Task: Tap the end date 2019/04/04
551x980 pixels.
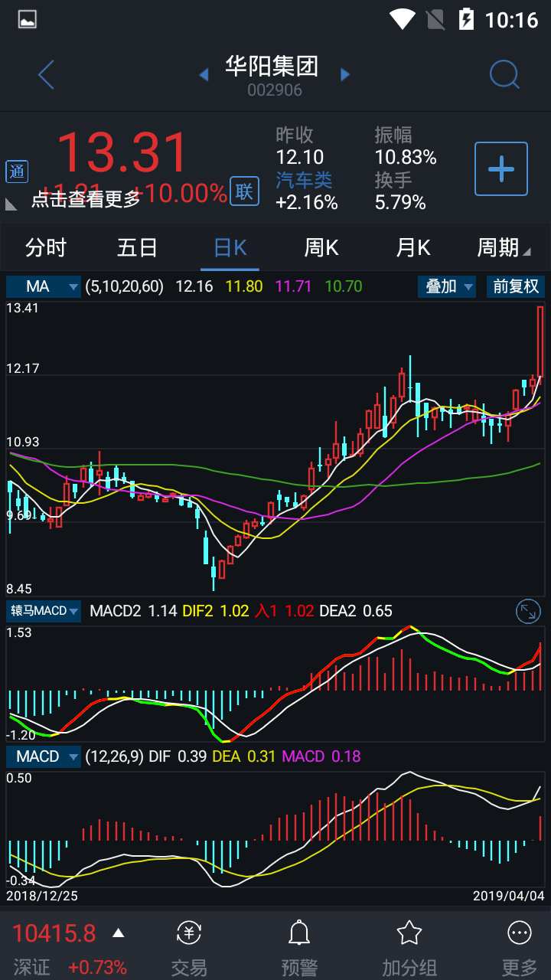Action: [508, 895]
